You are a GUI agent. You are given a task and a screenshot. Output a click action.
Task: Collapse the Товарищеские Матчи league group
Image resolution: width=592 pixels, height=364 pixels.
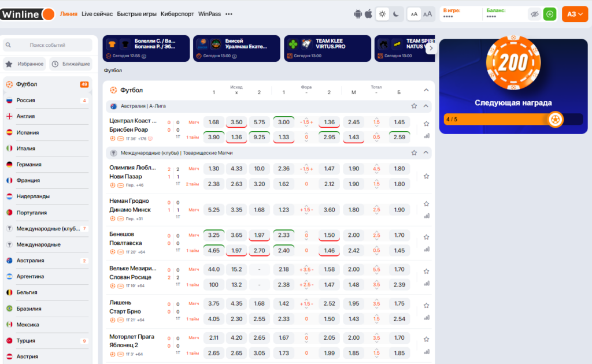(x=426, y=153)
